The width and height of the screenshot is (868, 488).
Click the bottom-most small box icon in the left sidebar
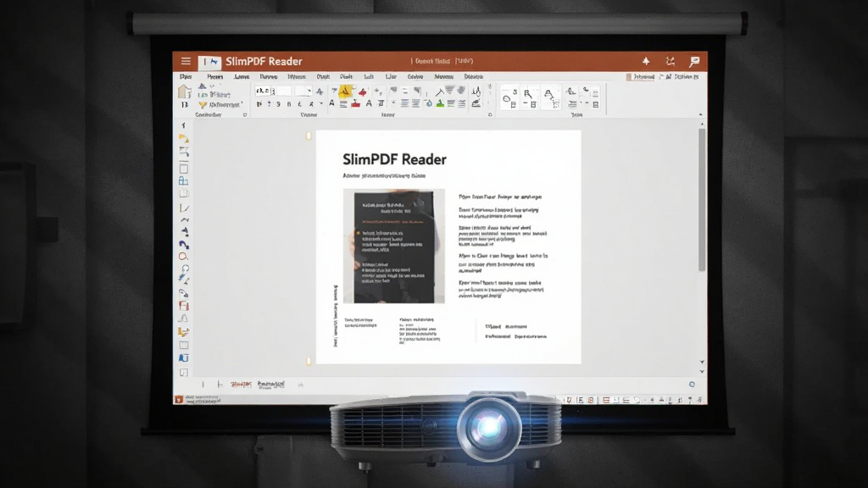point(184,373)
